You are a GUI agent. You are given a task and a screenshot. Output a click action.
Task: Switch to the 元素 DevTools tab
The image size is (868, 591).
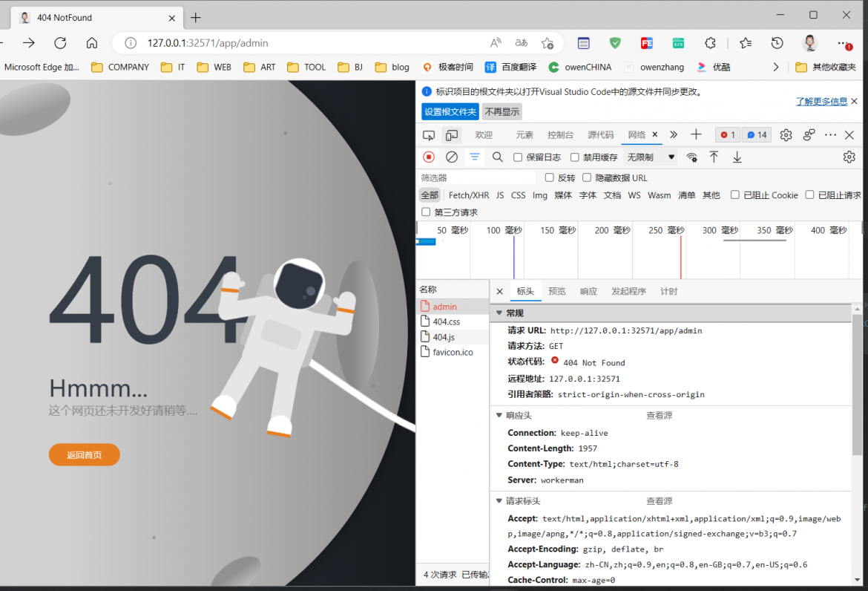point(525,135)
